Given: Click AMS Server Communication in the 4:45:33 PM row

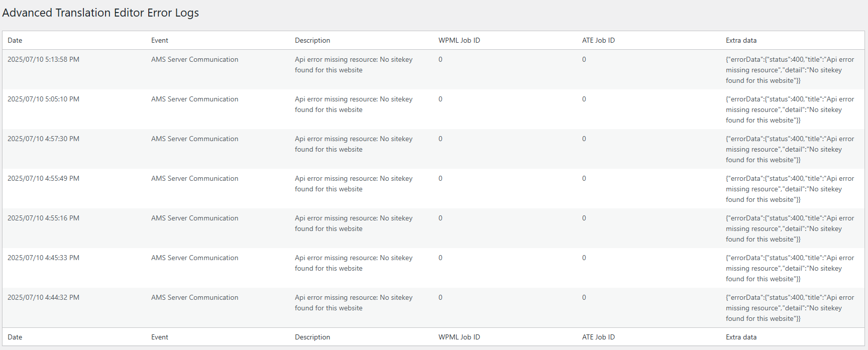Looking at the screenshot, I should pyautogui.click(x=195, y=258).
